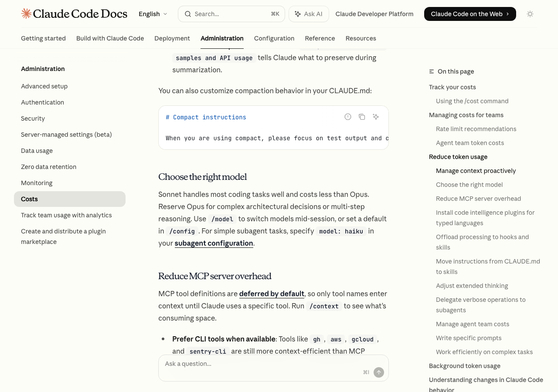Jump to Adjust extended thinking section
558x392 pixels.
click(472, 286)
